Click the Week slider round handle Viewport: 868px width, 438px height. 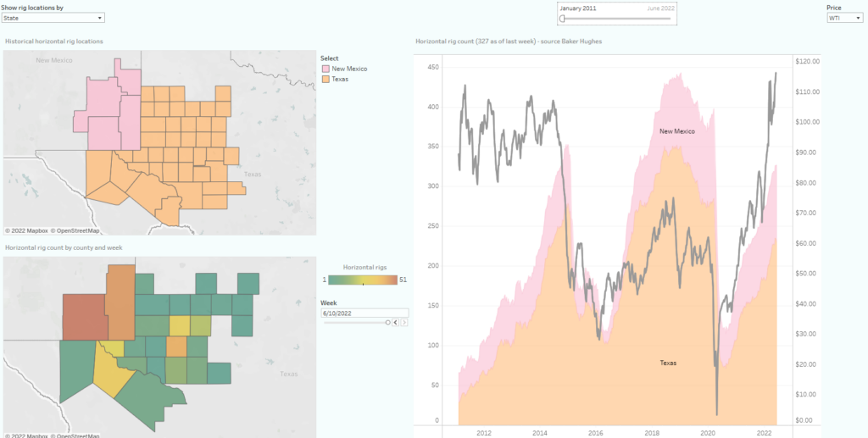coord(387,322)
